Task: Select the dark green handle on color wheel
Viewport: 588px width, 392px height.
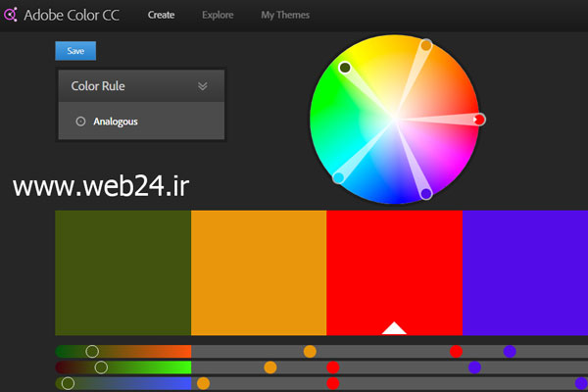Action: (x=345, y=68)
